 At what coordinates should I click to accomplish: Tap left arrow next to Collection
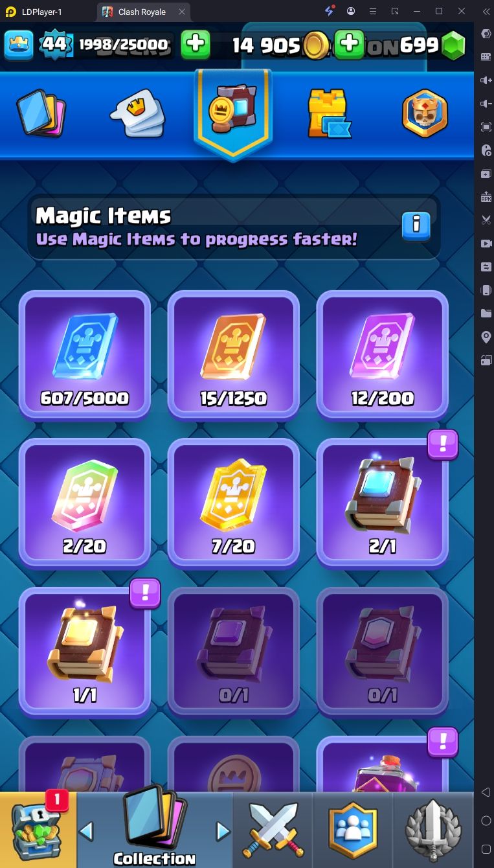coord(86,830)
